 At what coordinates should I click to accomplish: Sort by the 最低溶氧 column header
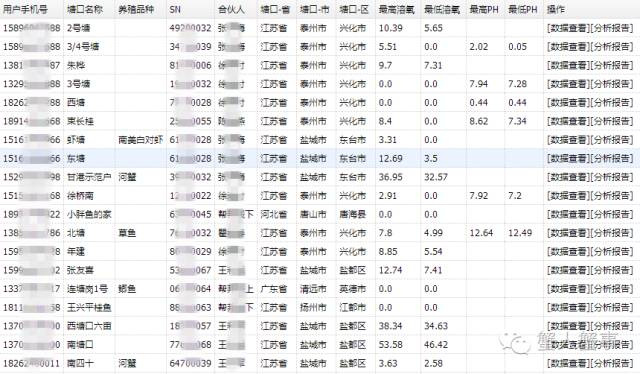point(442,9)
